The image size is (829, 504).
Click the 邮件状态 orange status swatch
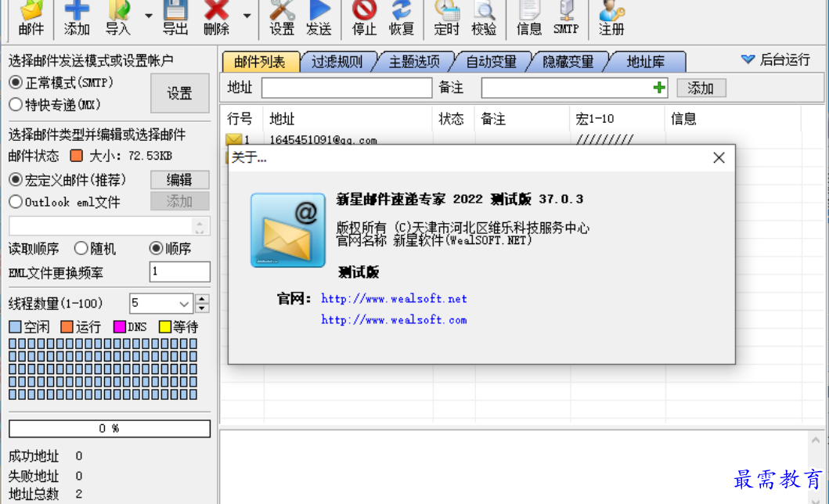pos(77,156)
